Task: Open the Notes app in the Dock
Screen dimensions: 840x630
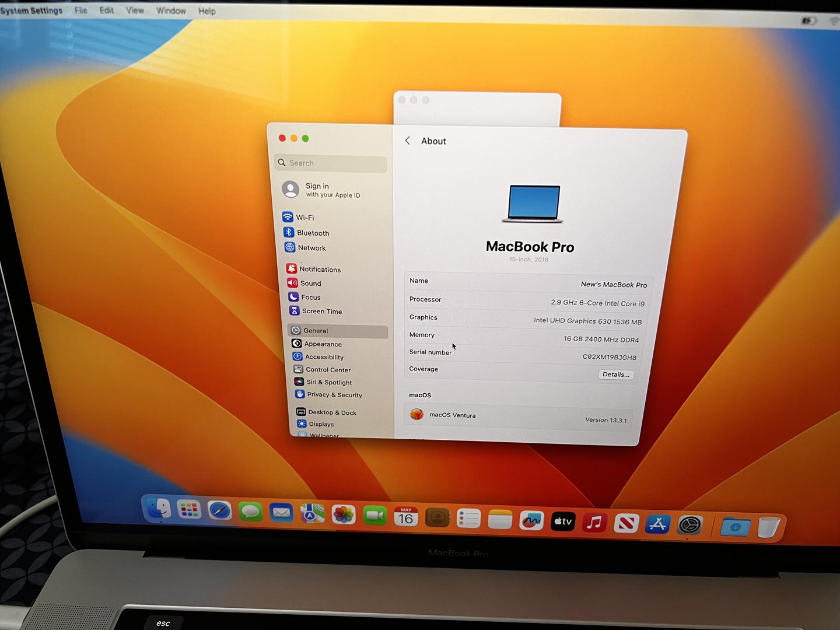Action: [500, 520]
